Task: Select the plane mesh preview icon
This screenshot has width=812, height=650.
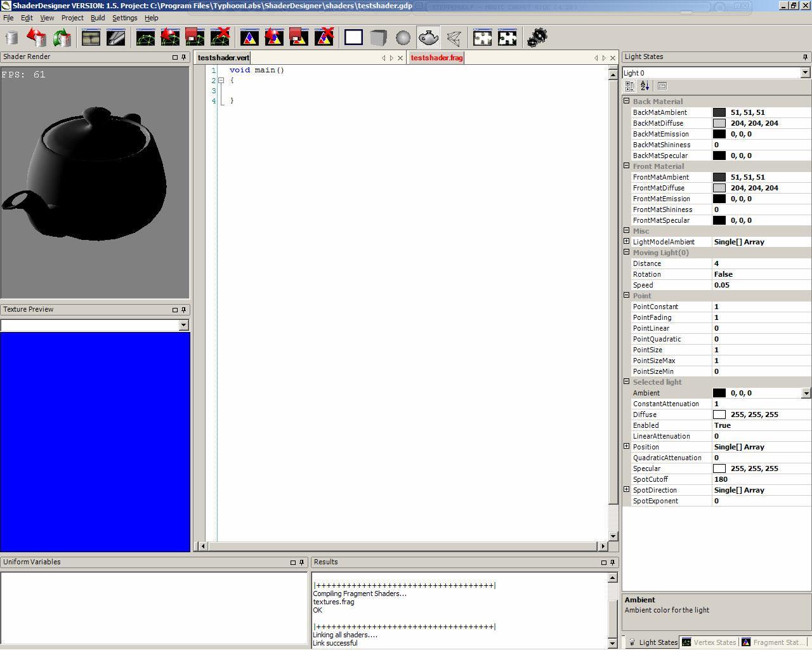Action: coord(353,37)
